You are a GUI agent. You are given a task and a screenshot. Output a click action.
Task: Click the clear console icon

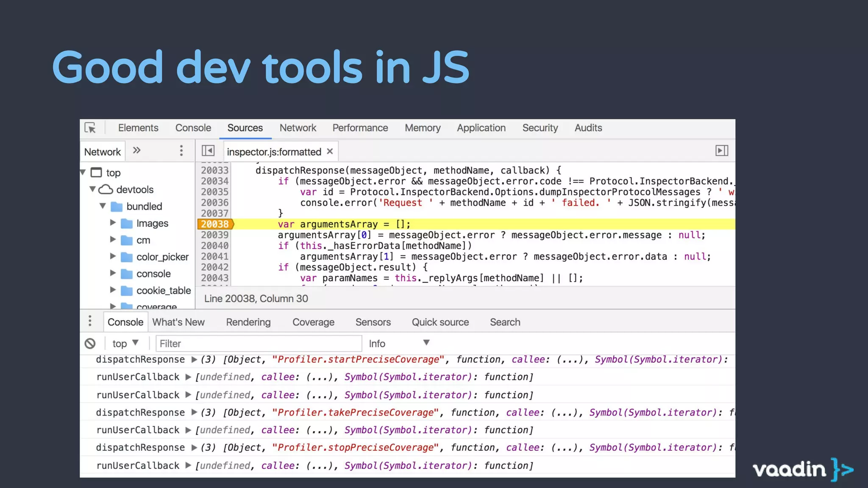point(90,344)
